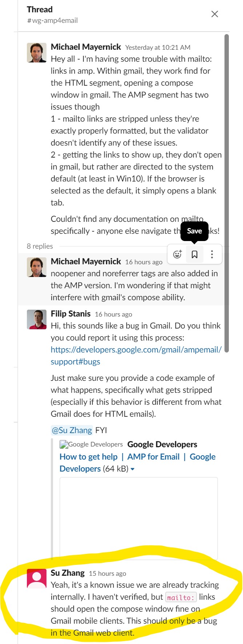The width and height of the screenshot is (243, 644).
Task: Click Su Zhang's default profile avatar
Action: point(37,578)
